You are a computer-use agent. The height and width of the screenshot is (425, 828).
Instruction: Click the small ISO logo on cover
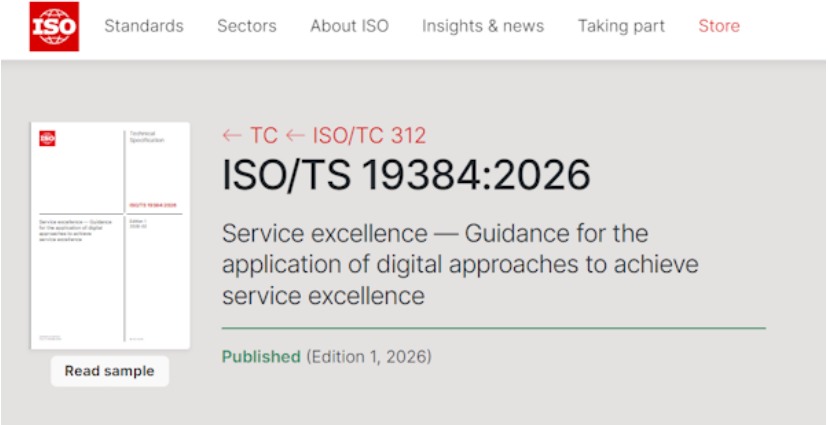(47, 138)
